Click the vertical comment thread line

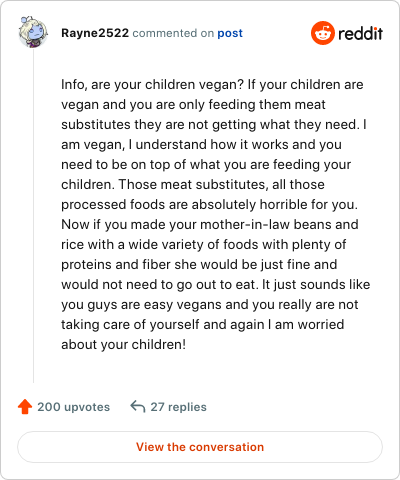(x=33, y=216)
